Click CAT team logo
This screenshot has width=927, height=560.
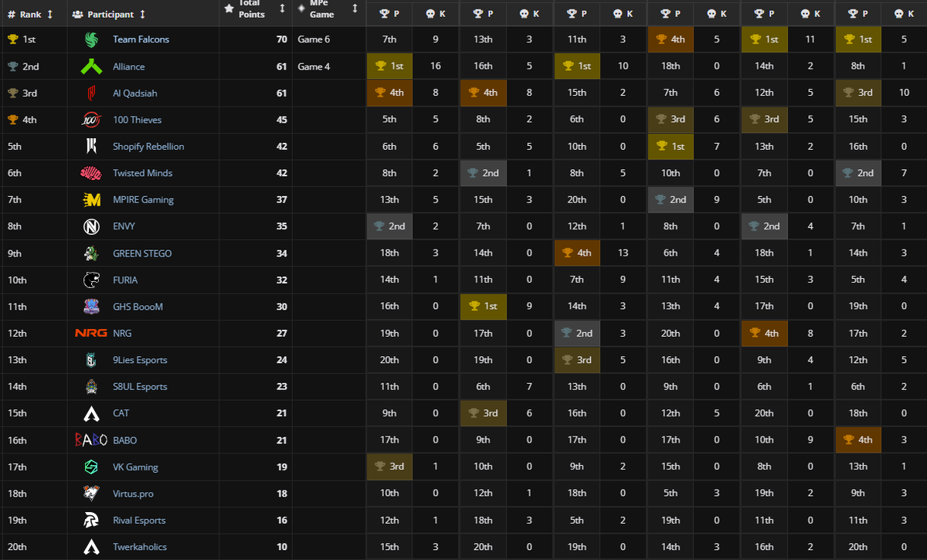tap(91, 413)
